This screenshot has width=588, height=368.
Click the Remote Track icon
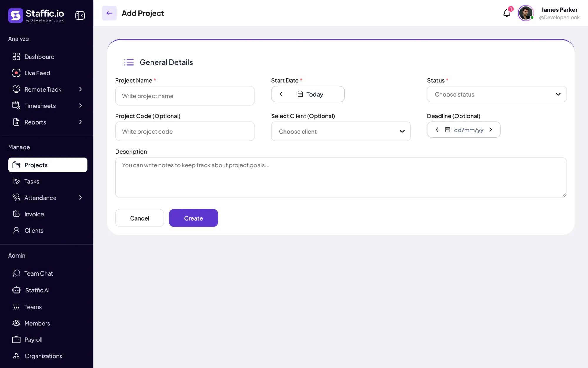tap(16, 89)
